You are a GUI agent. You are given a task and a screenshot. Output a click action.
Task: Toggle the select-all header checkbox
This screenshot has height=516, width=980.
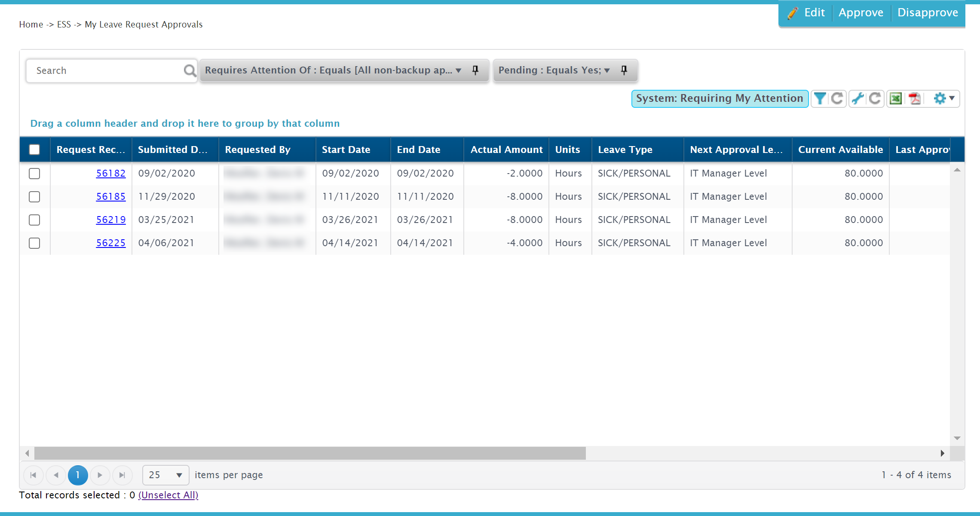[34, 150]
